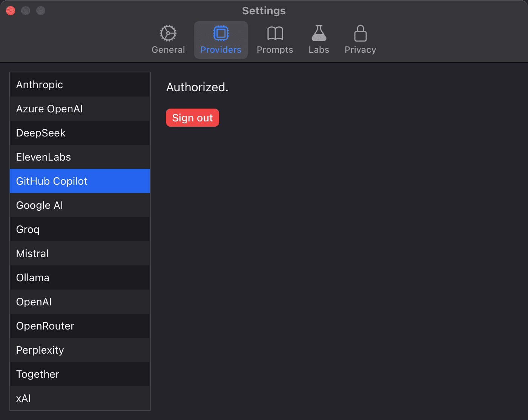Select the Providers chip icon
This screenshot has width=528, height=420.
coord(221,34)
